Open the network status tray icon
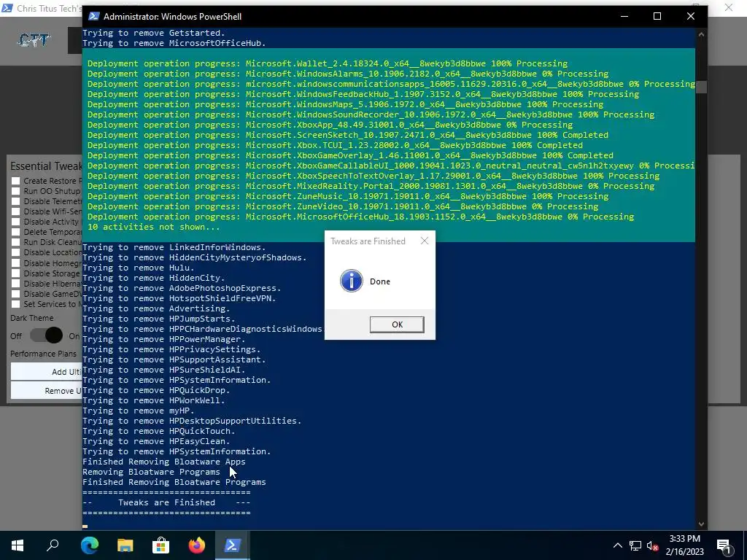Image resolution: width=747 pixels, height=560 pixels. [x=635, y=545]
